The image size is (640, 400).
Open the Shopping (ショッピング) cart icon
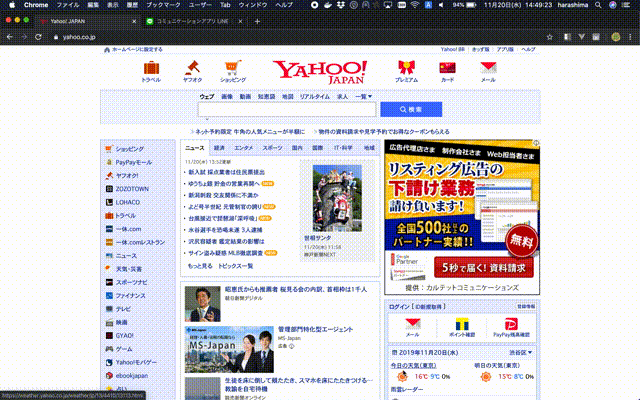coord(233,67)
